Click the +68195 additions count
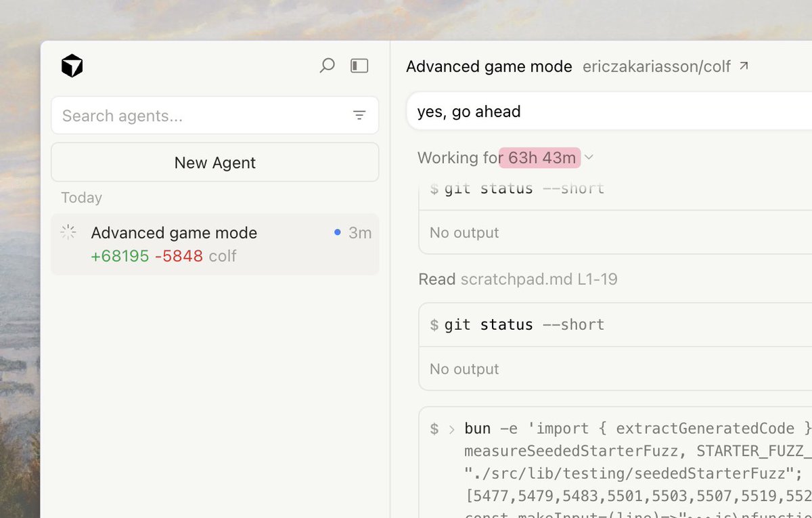The height and width of the screenshot is (518, 812). coord(120,256)
